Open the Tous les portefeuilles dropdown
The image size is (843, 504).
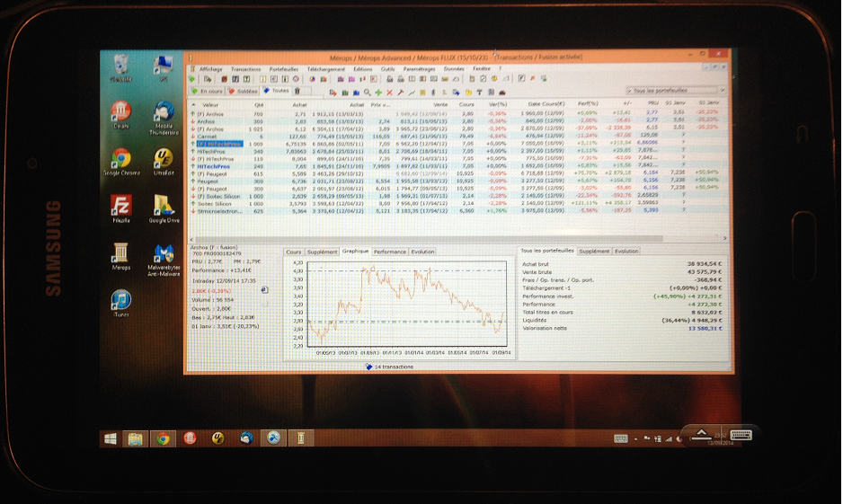[x=675, y=90]
